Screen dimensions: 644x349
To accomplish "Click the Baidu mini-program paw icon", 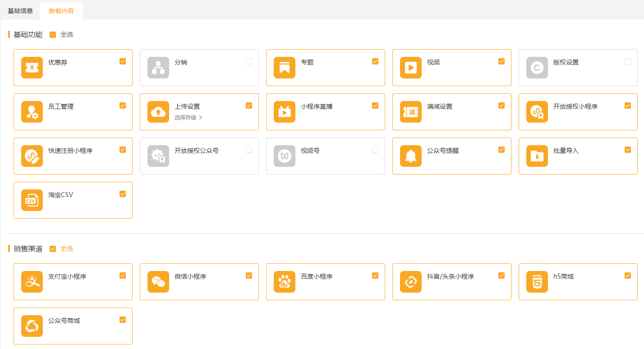I will (285, 282).
